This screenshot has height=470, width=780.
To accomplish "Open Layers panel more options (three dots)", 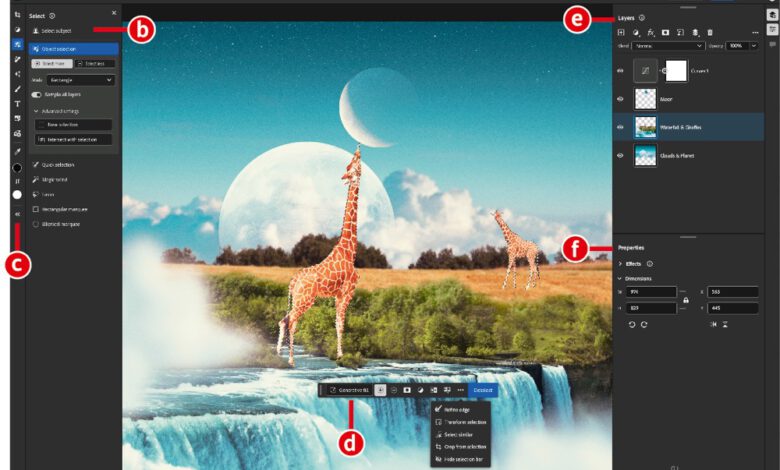I will point(755,32).
